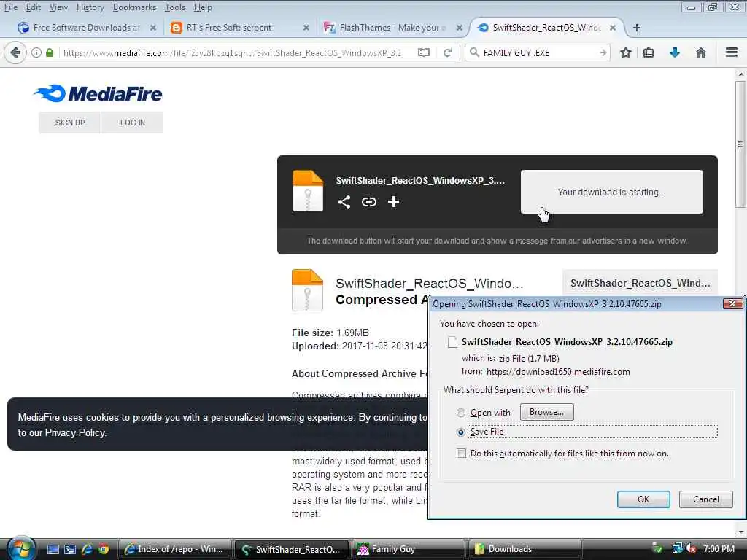
Task: Click SwiftShader_ReactOS_Wind... button beside file title
Action: pos(640,283)
